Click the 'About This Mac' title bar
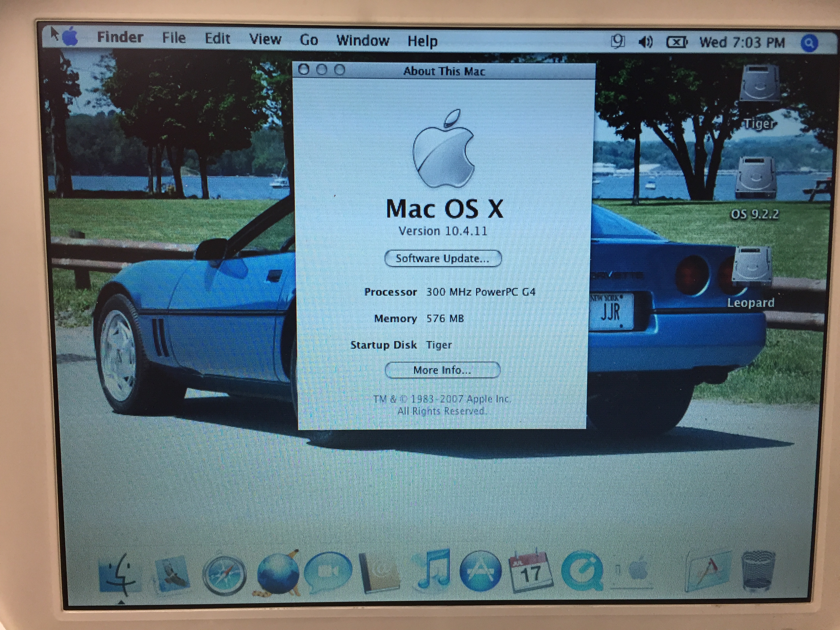This screenshot has height=630, width=840. point(444,71)
